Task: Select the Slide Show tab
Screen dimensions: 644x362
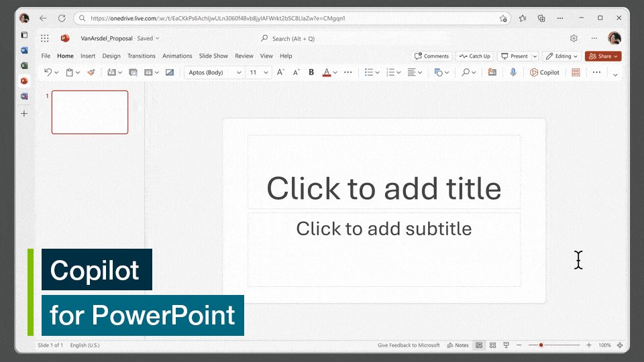Action: point(213,56)
